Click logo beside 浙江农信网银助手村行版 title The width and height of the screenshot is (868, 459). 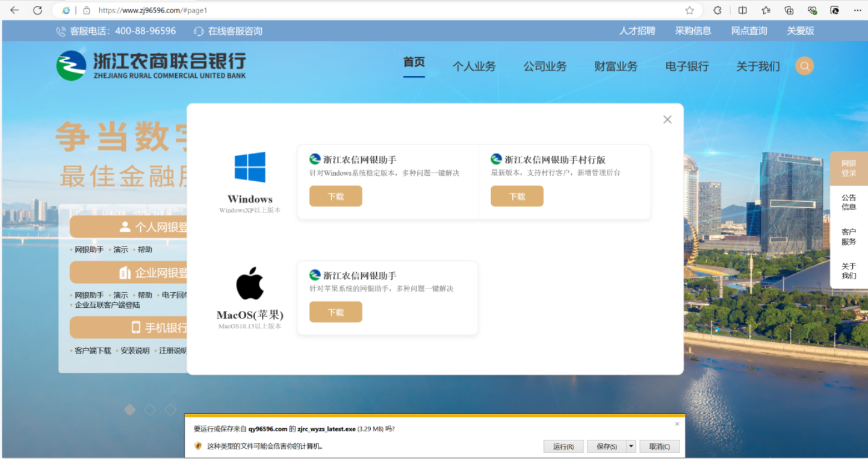click(x=497, y=159)
